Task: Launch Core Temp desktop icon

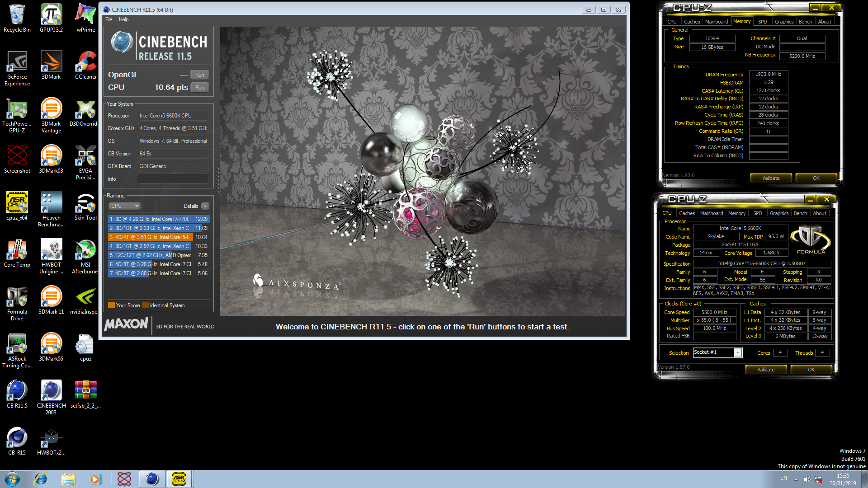Action: coord(17,253)
